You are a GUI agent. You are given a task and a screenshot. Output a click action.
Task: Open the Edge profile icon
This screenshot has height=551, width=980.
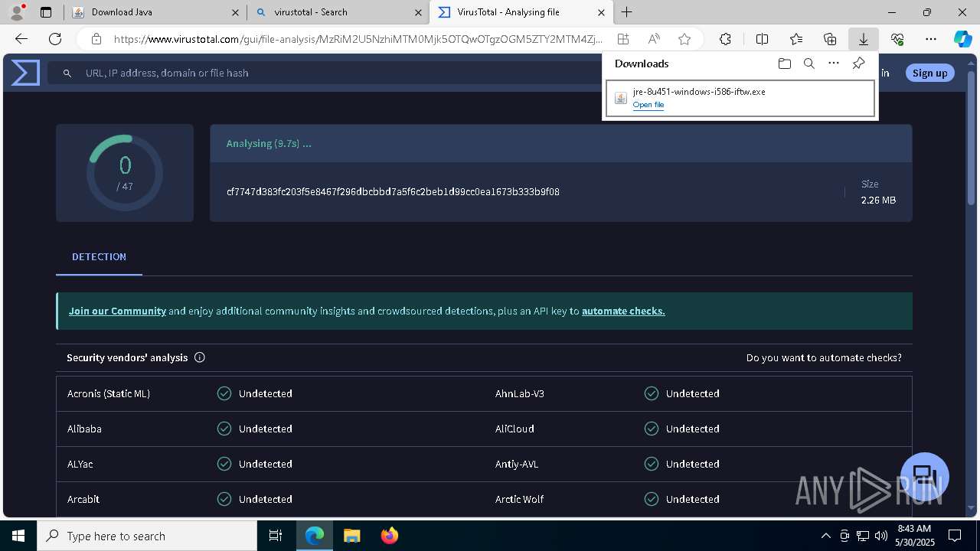18,11
